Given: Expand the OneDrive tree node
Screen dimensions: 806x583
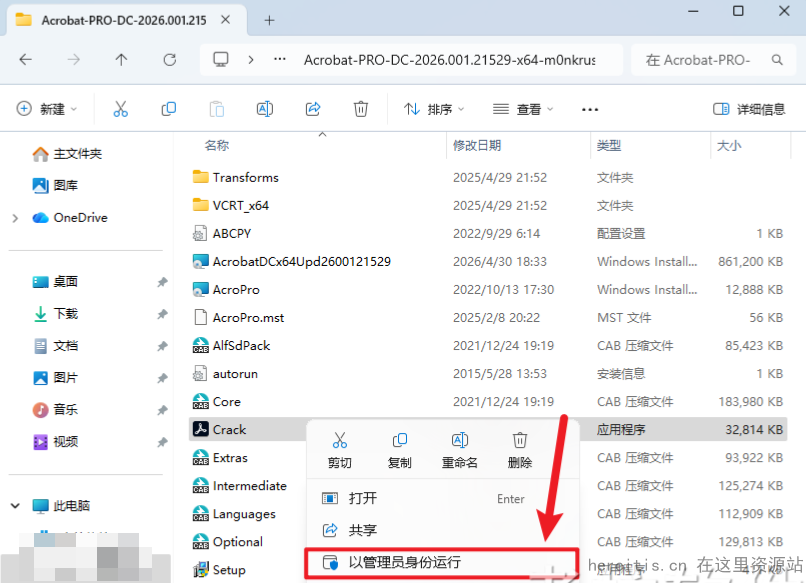Looking at the screenshot, I should pos(15,218).
